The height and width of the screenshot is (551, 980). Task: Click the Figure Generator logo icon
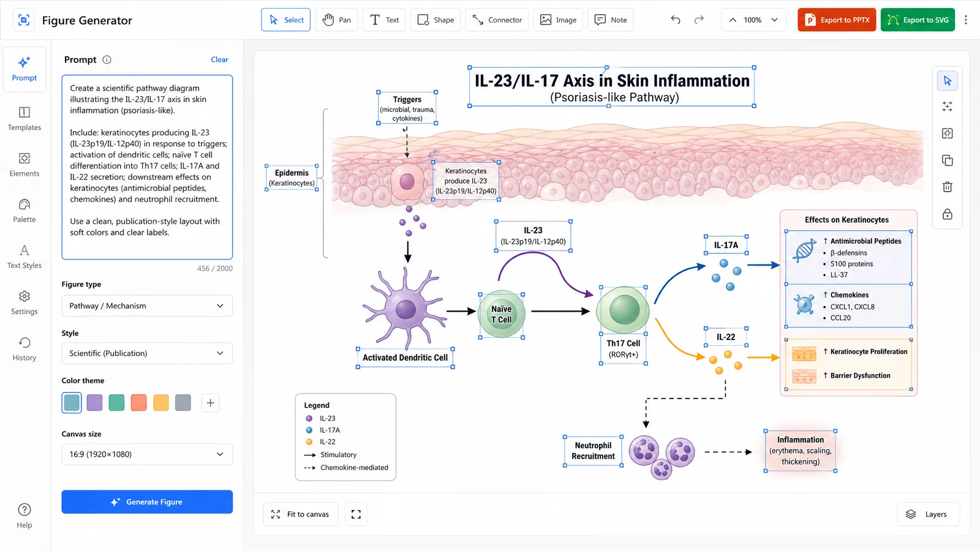point(23,20)
